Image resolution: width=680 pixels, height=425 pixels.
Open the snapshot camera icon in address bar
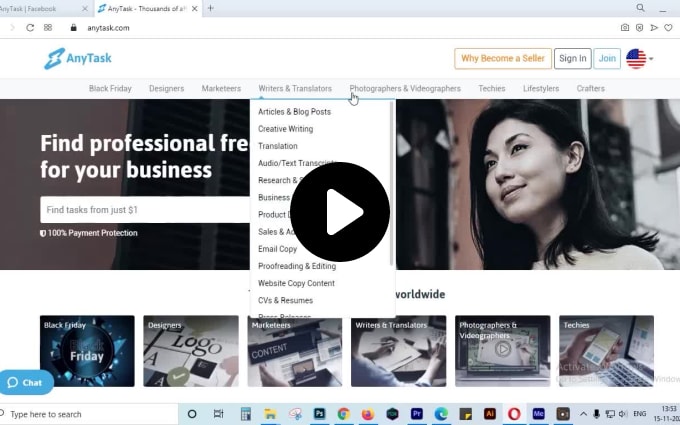625,28
